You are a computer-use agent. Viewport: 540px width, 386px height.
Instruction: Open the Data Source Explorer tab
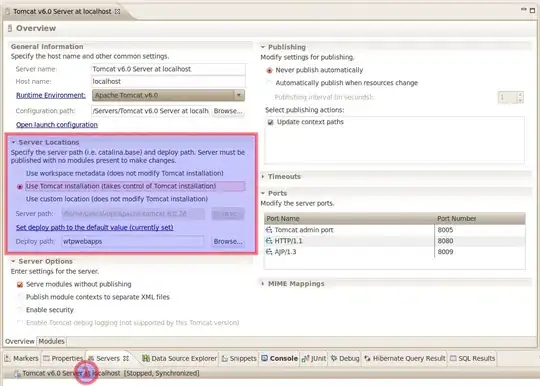click(179, 358)
